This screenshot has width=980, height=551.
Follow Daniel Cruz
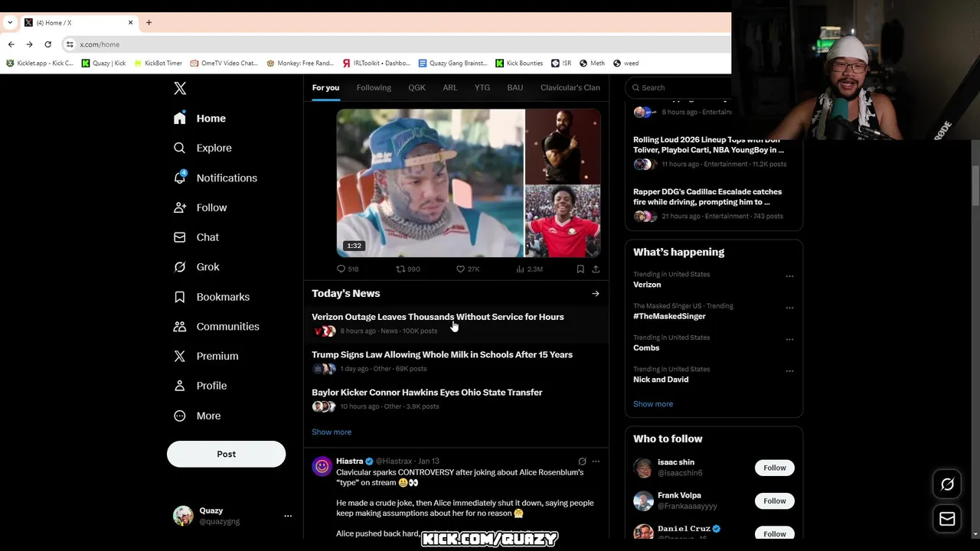tap(774, 533)
